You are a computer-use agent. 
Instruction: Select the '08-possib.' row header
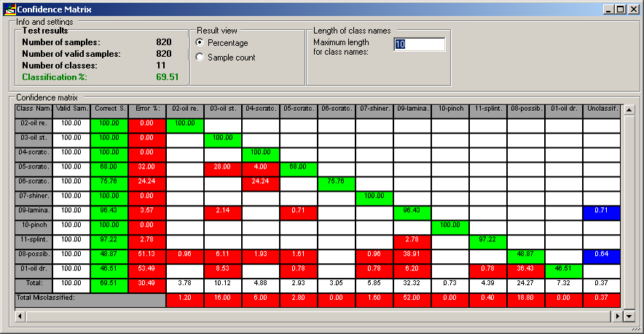click(x=34, y=257)
